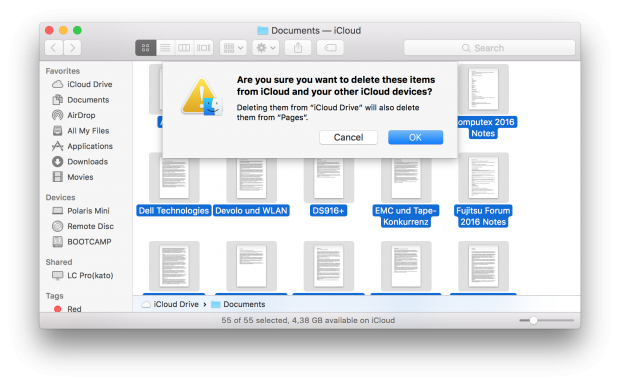Viewport: 620px width, 385px height.
Task: Click the Applications icon in sidebar
Action: [x=58, y=146]
